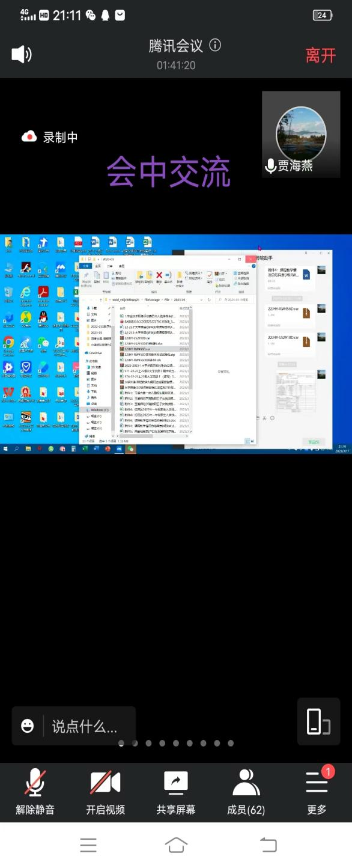Screen dimensions: 352x868
Task: Tap the 录制中 cloud recording indicator
Action: (x=49, y=137)
